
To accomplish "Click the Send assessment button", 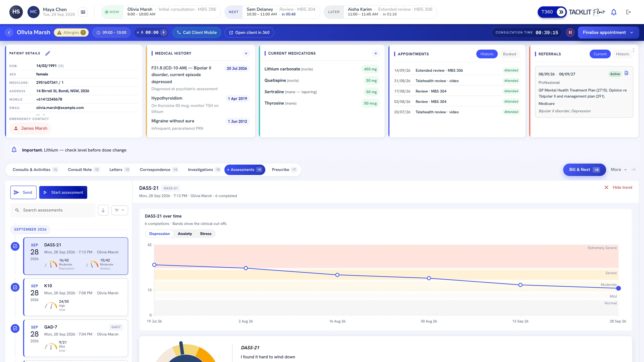I will pyautogui.click(x=23, y=193).
